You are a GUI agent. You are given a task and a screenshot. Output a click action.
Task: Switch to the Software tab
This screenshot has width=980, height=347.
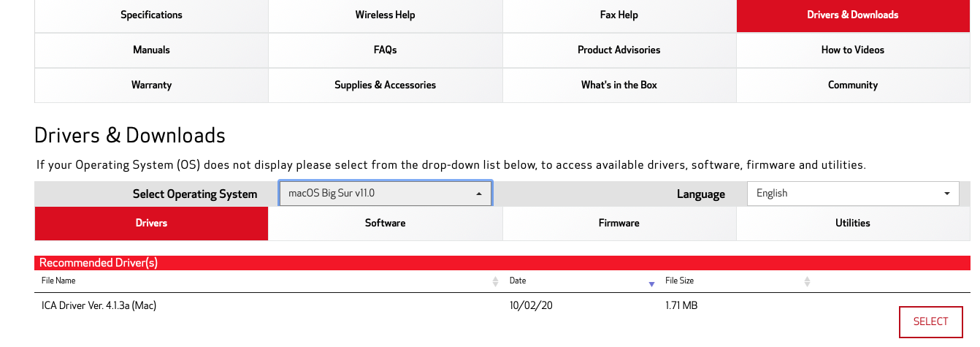click(385, 223)
